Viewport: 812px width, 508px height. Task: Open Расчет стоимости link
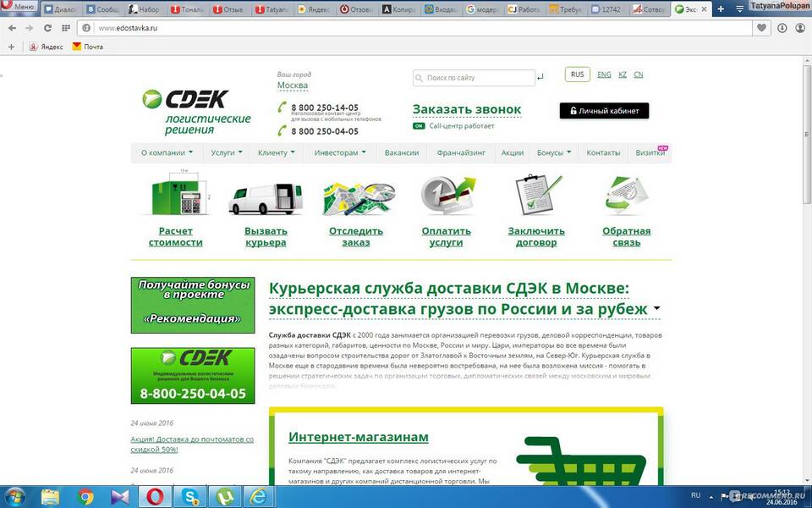[176, 237]
